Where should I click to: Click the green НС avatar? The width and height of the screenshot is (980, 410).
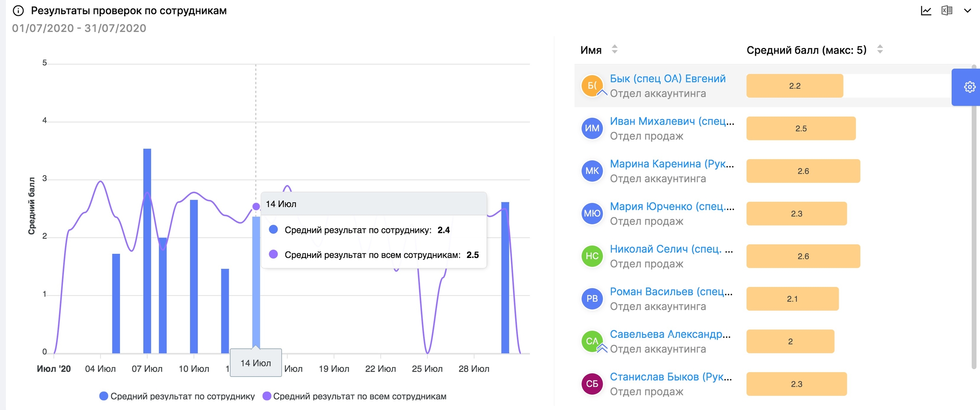point(592,256)
